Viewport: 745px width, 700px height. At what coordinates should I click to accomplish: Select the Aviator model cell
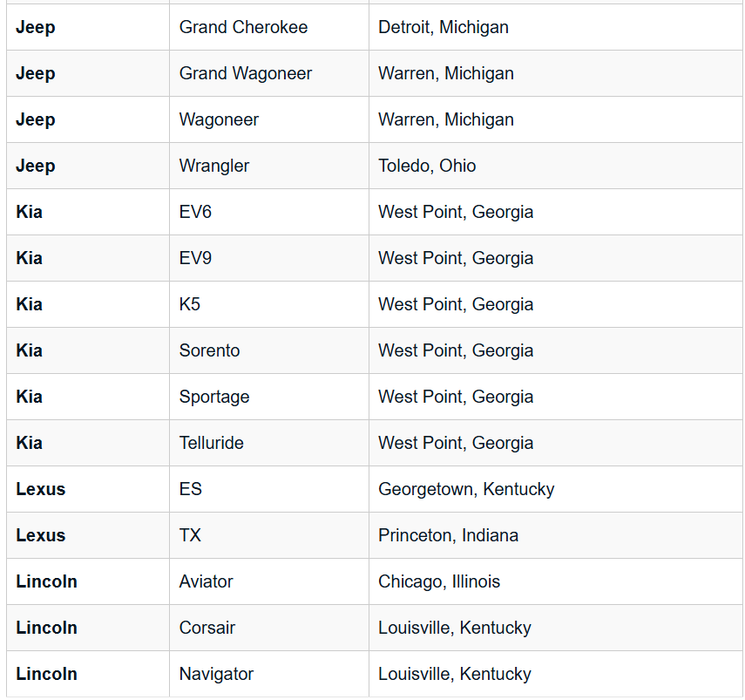pyautogui.click(x=207, y=581)
